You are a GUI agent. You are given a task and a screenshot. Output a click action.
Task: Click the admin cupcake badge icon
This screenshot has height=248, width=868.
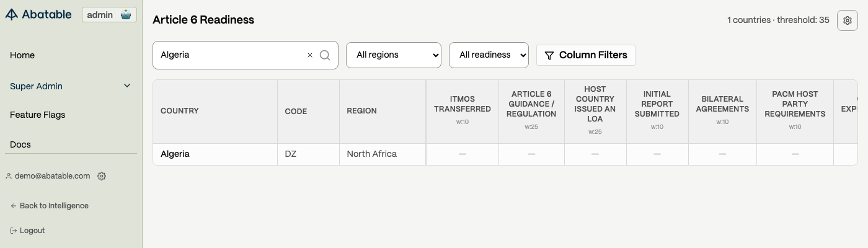(x=126, y=15)
